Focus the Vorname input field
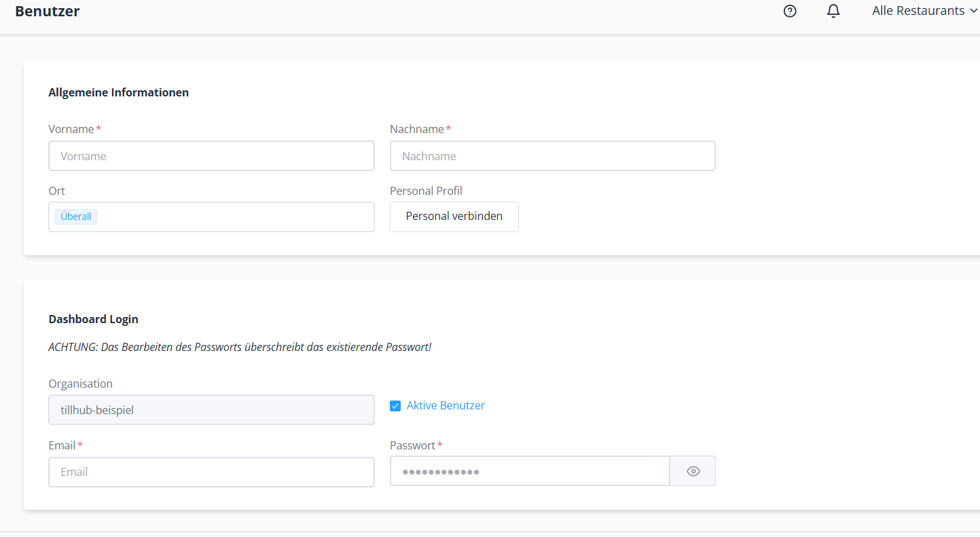This screenshot has width=980, height=537. coord(211,156)
